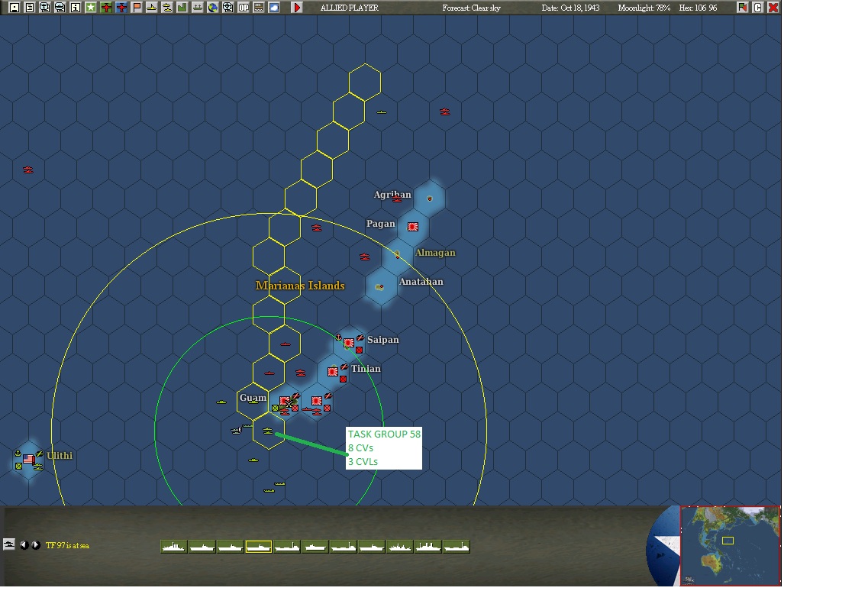Click 'TF 97 is at sea' text
Viewport: 868px width, 591px height.
coord(67,546)
